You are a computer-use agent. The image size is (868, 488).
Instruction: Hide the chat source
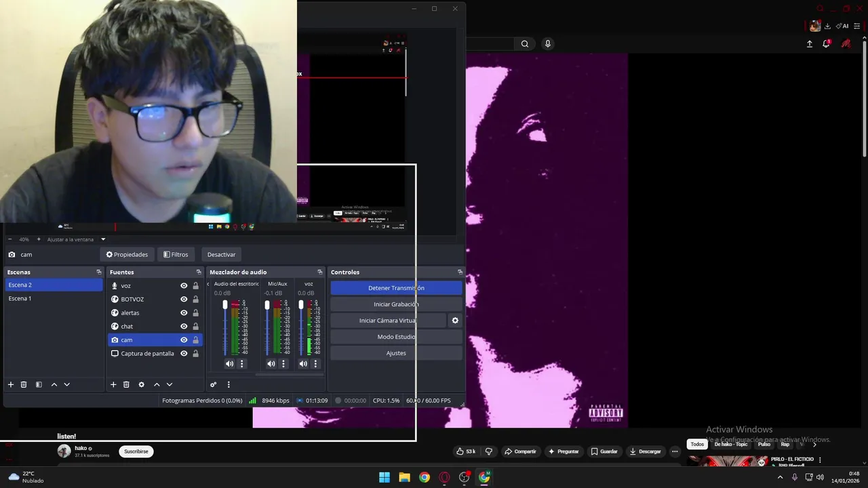pos(184,327)
